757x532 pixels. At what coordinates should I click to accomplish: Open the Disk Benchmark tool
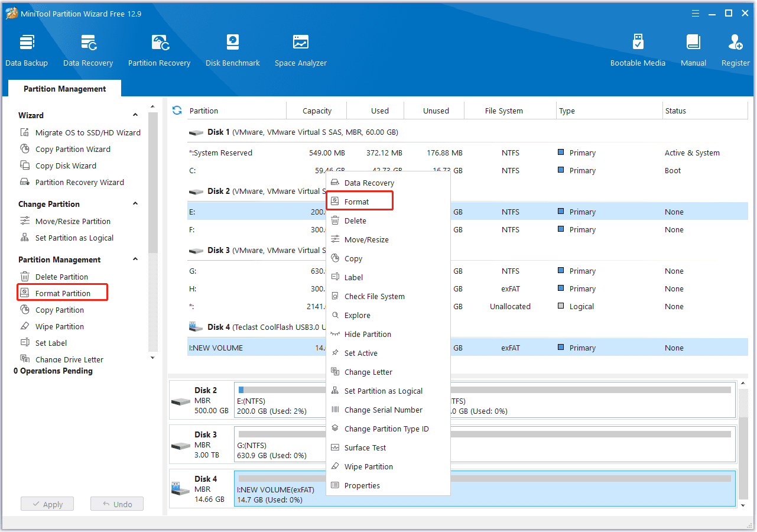[233, 50]
